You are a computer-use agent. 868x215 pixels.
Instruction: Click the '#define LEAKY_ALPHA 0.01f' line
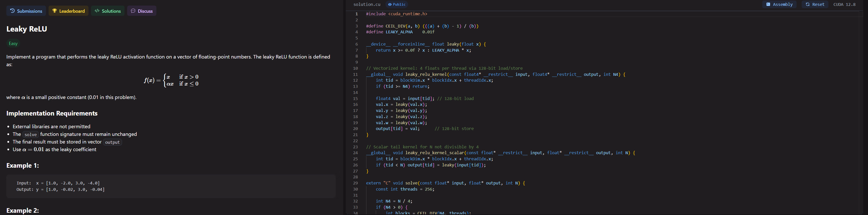click(400, 32)
